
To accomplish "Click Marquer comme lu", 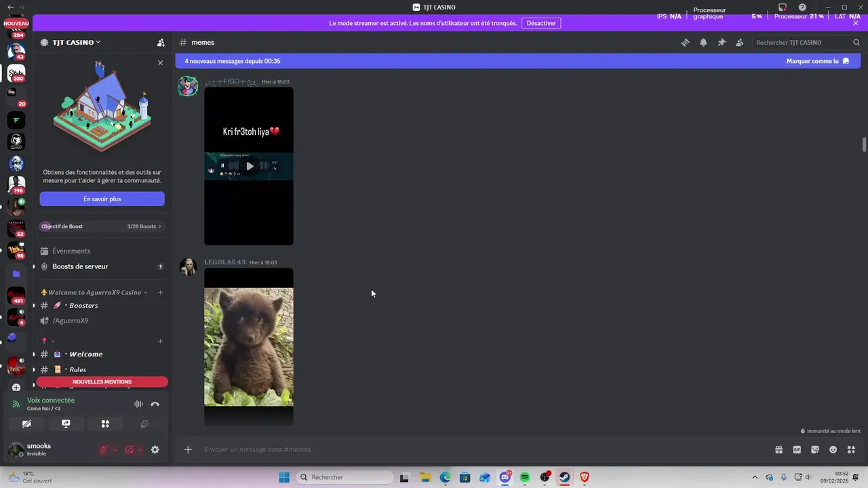I will (x=818, y=61).
